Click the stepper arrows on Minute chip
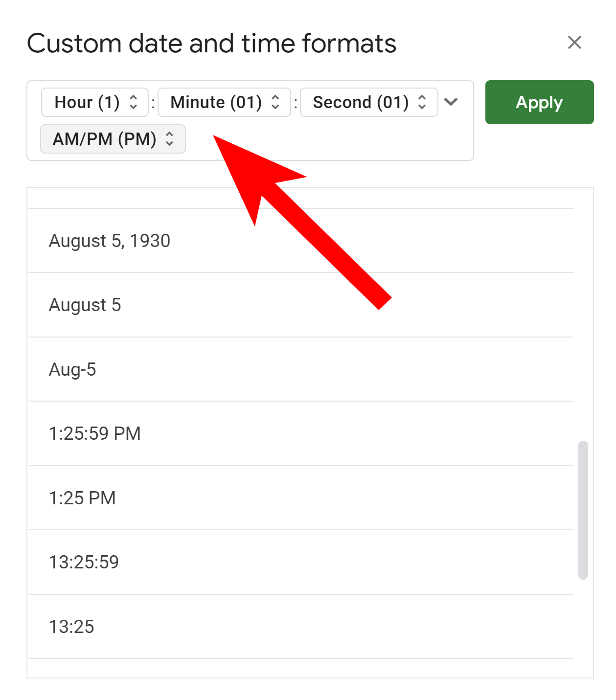 pyautogui.click(x=275, y=102)
